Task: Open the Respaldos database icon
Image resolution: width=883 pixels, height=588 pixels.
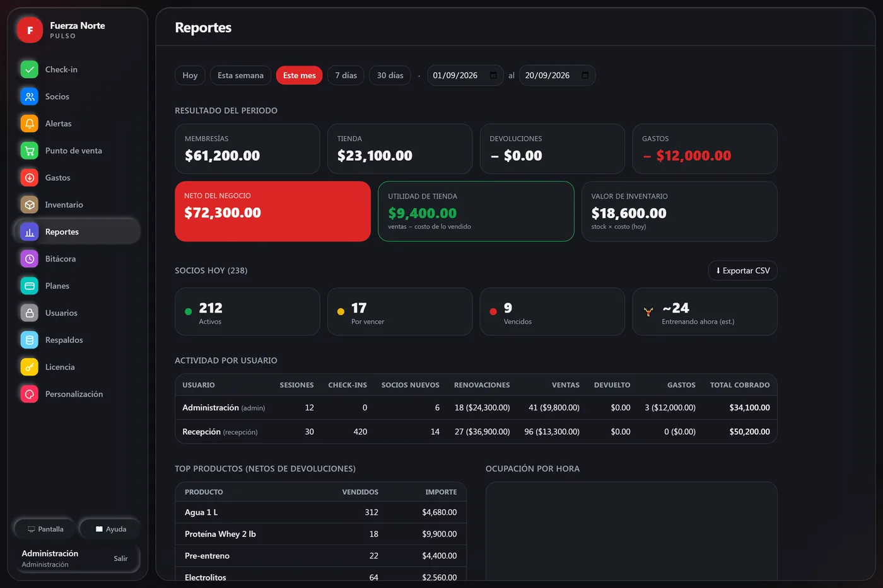Action: pos(30,340)
